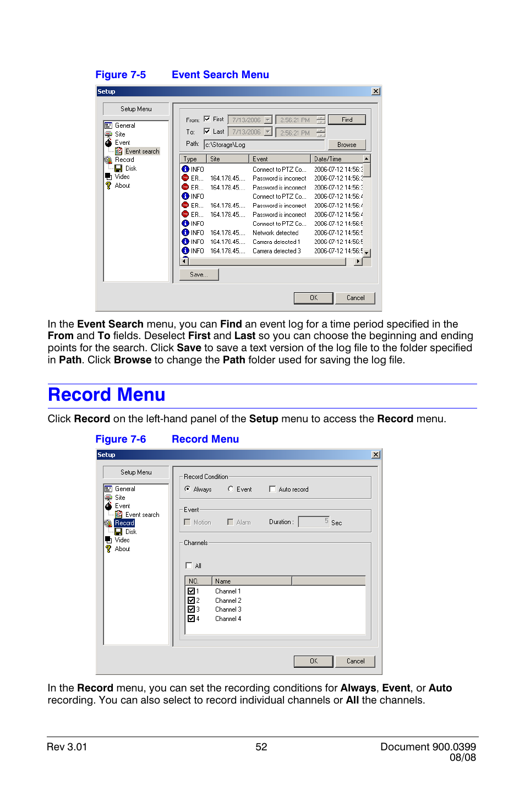Click the To time spinner arrows
This screenshot has width=525, height=812.
coord(321,133)
